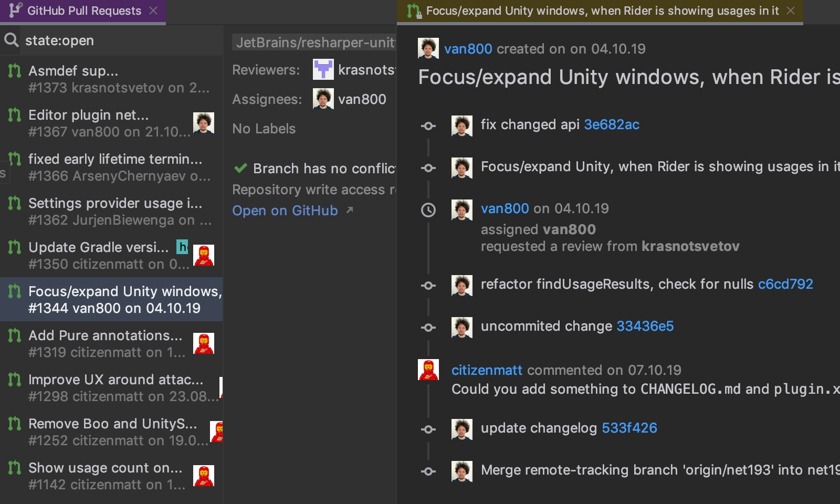Click commit node beside uncommited change
Viewport: 840px width, 504px height.
click(428, 328)
